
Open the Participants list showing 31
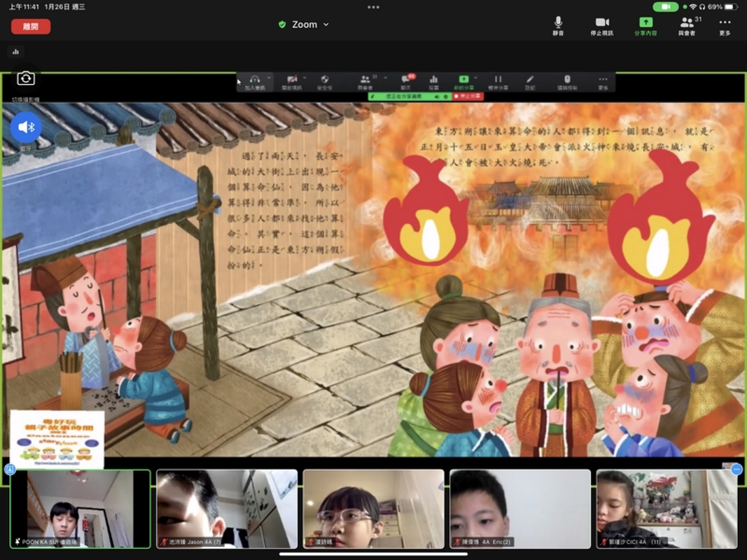(x=689, y=26)
